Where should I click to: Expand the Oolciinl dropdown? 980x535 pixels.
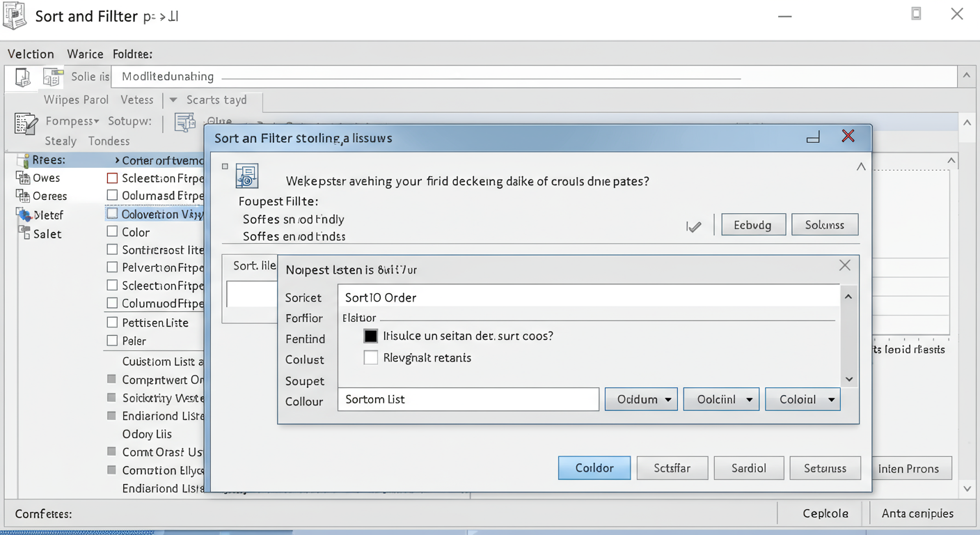tap(720, 399)
